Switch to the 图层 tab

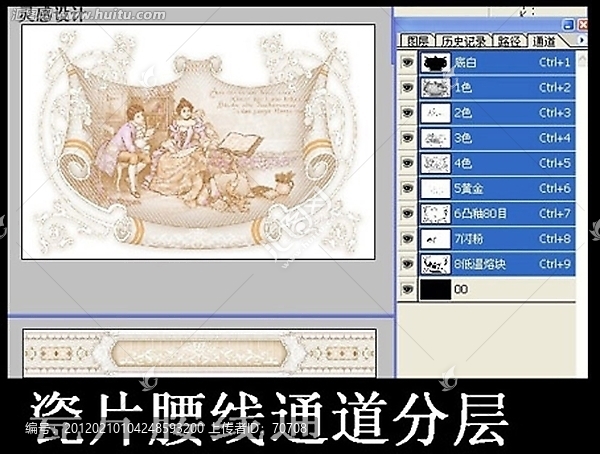[416, 41]
